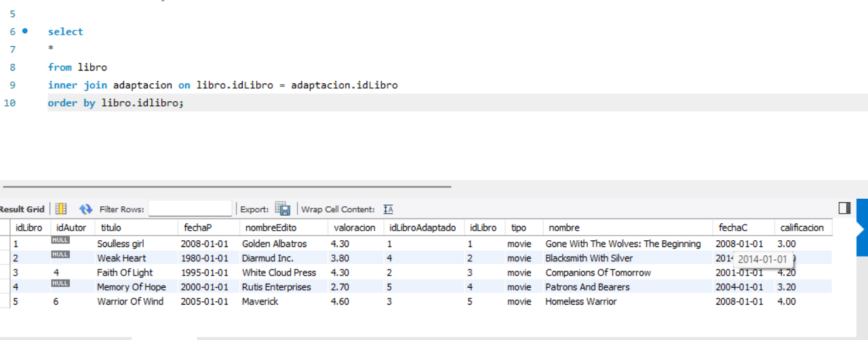Click the nombreEdito column header
Image resolution: width=868 pixels, height=340 pixels.
[271, 227]
